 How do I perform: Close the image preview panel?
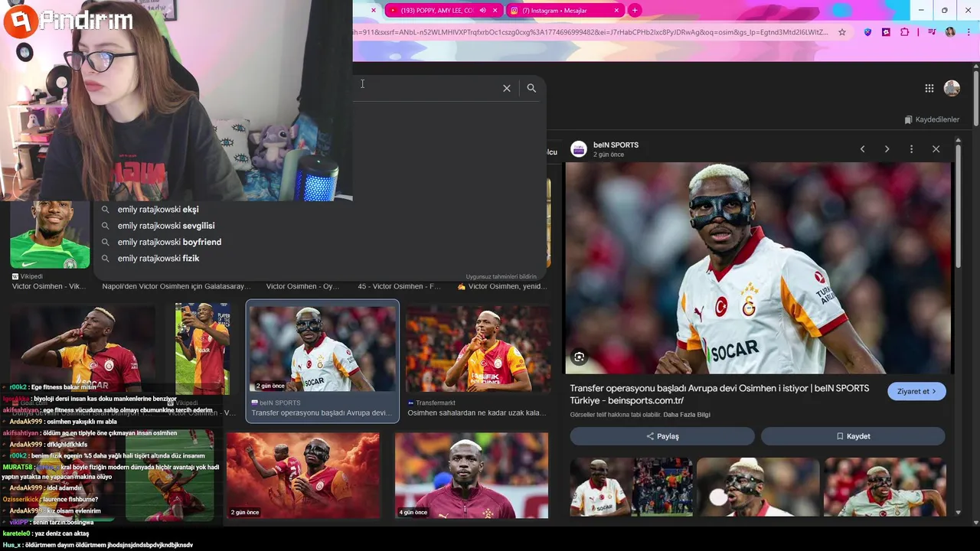click(936, 149)
